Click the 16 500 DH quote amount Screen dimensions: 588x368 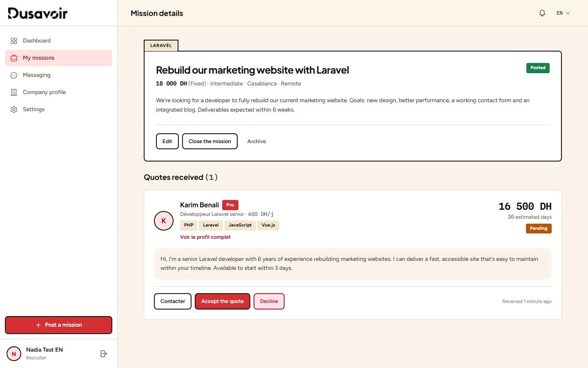pos(525,206)
